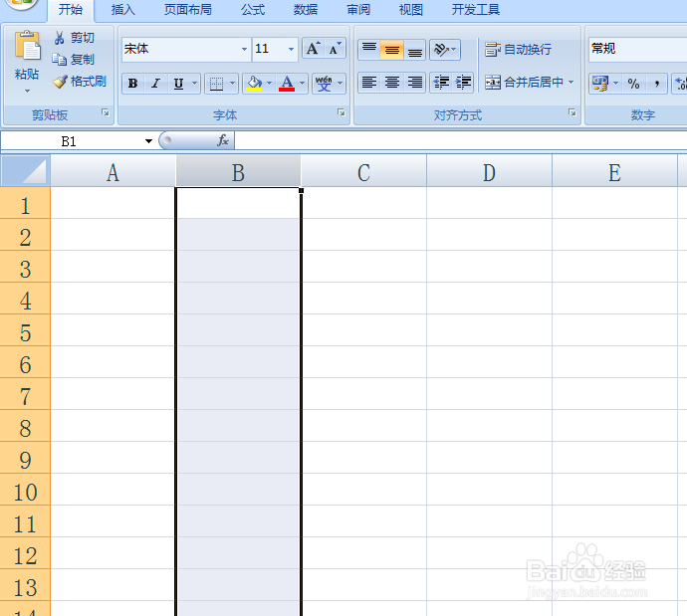
Task: Switch to 开始 tab
Action: (x=71, y=10)
